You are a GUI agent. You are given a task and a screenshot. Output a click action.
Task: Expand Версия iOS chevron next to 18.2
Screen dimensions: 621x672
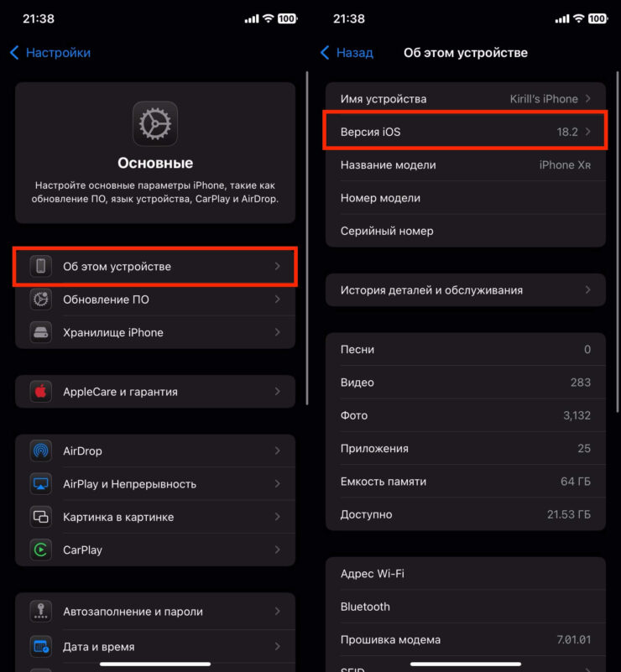[588, 132]
